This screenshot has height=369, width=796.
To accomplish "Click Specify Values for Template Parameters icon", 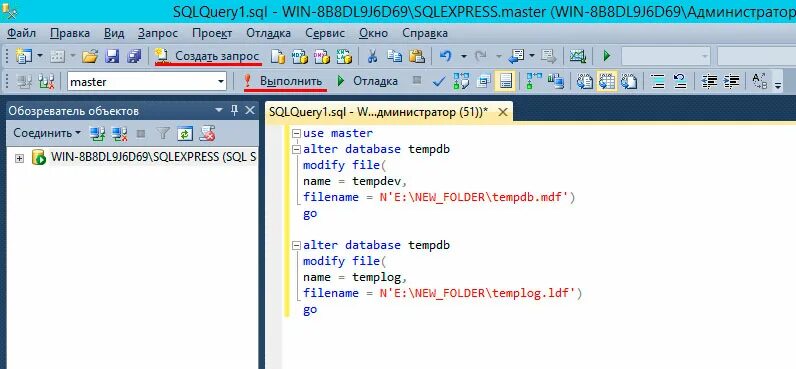I will point(760,81).
